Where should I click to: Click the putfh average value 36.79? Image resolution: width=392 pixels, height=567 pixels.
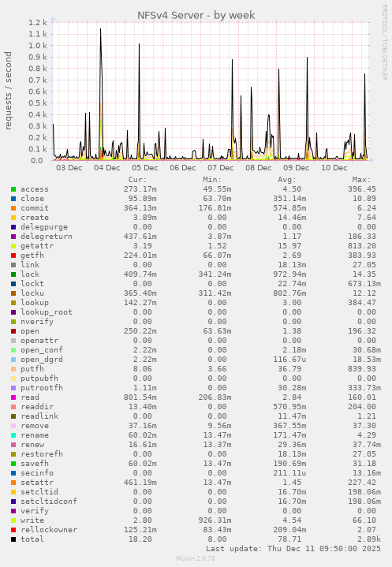[x=289, y=369]
